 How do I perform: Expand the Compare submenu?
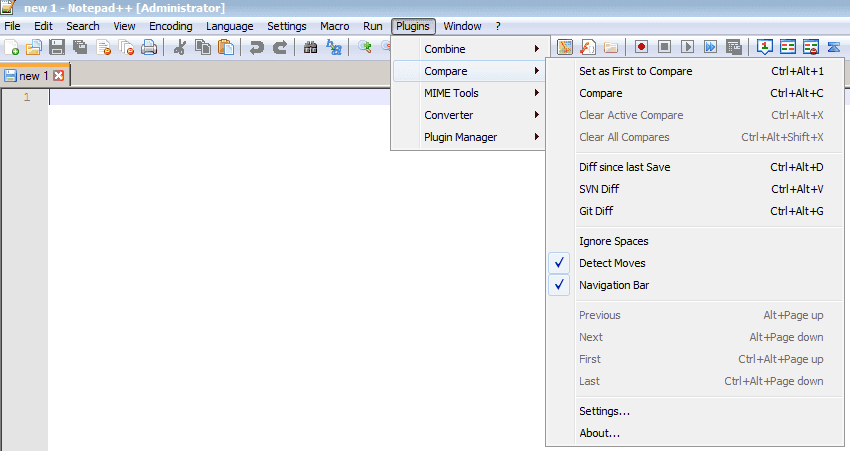(x=468, y=71)
